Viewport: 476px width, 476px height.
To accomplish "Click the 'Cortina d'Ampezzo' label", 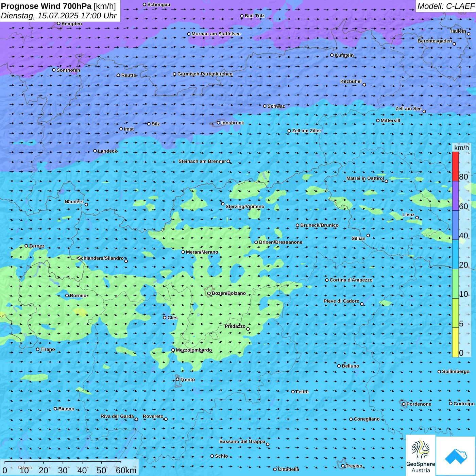I will click(351, 280).
